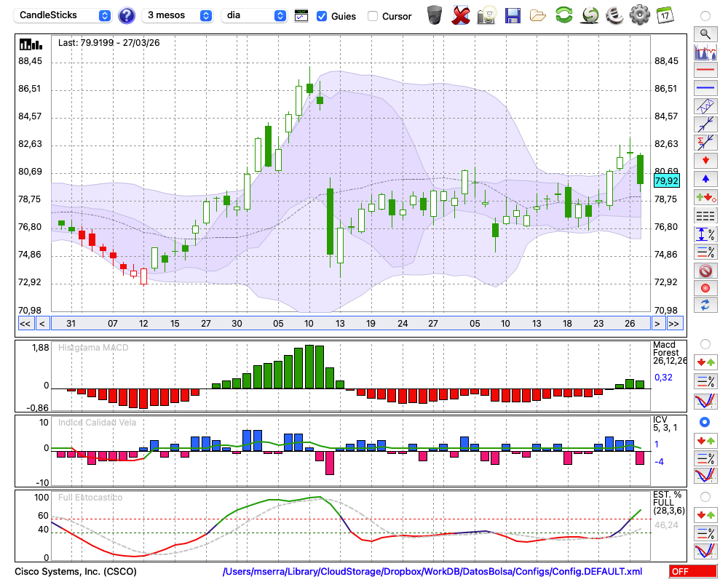728x582 pixels.
Task: Click the trash can delete icon
Action: (435, 15)
